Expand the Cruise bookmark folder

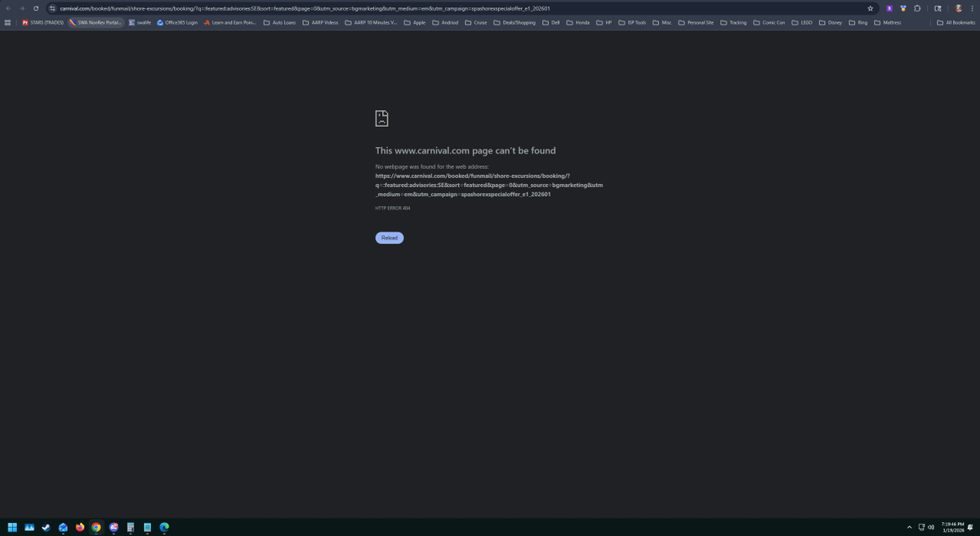(476, 22)
